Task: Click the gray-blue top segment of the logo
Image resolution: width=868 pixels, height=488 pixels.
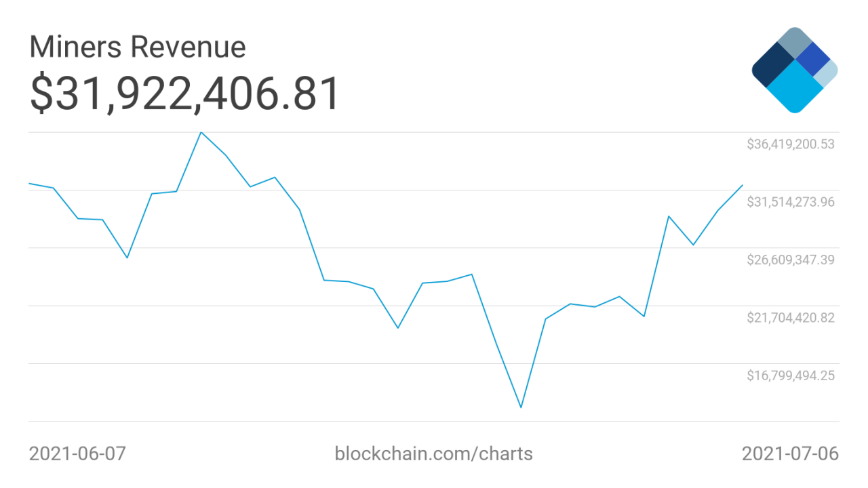Action: 795,43
